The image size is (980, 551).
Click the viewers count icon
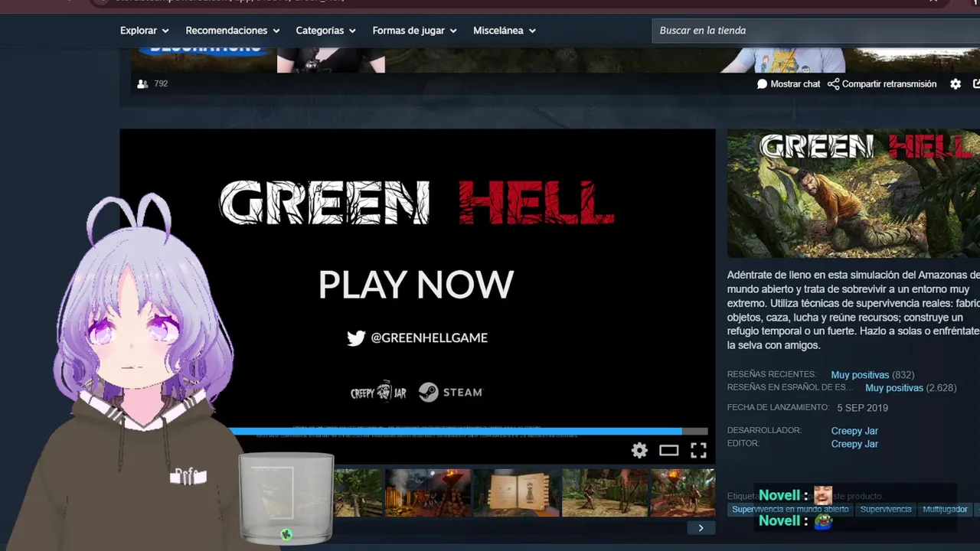click(x=142, y=84)
